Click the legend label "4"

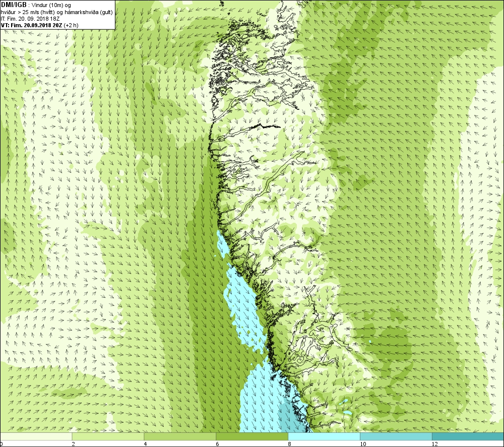pos(145,444)
